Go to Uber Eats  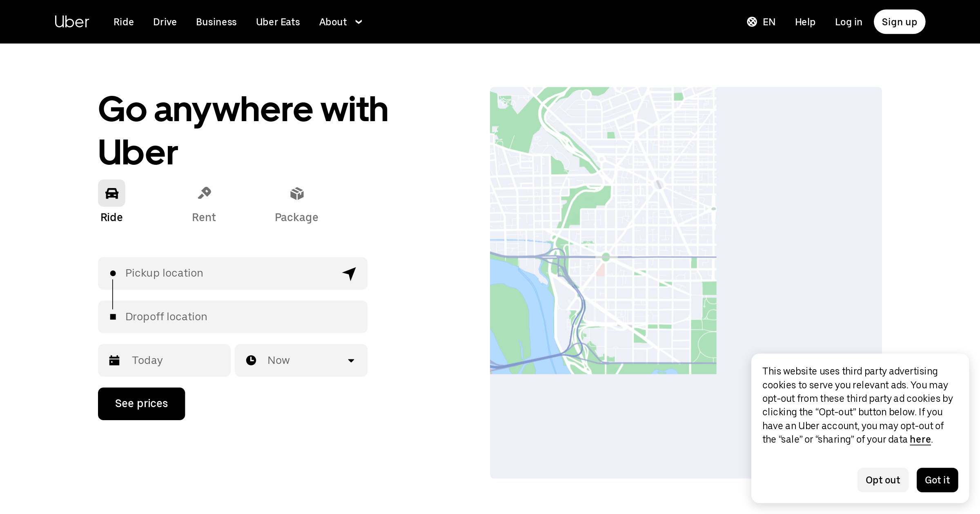tap(278, 22)
